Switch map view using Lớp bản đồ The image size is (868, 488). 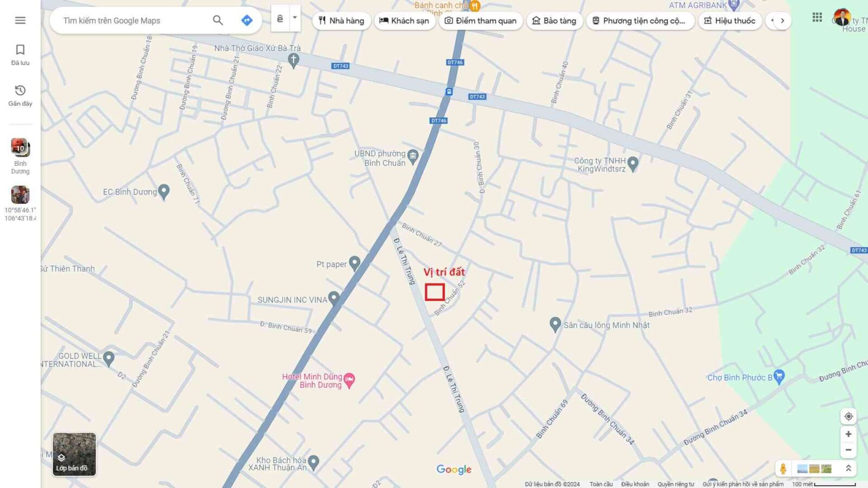pyautogui.click(x=74, y=454)
